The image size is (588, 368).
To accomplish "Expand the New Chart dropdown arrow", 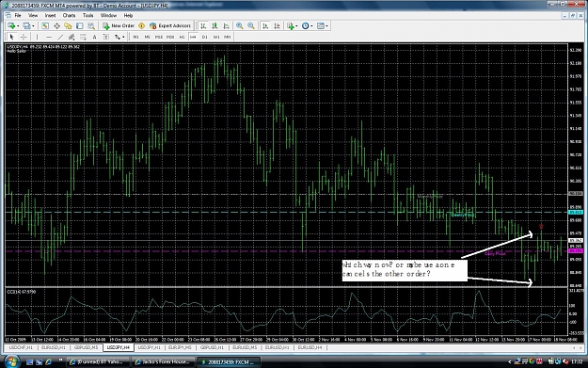I will tap(18, 26).
